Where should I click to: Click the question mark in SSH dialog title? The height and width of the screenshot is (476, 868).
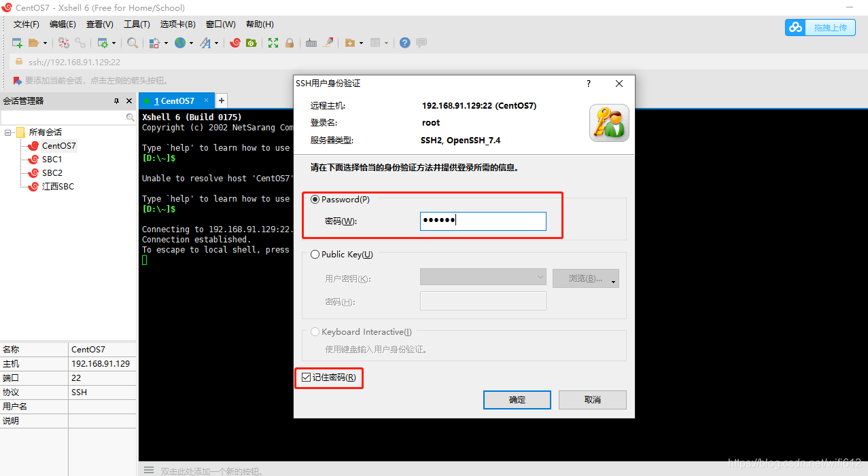[589, 84]
